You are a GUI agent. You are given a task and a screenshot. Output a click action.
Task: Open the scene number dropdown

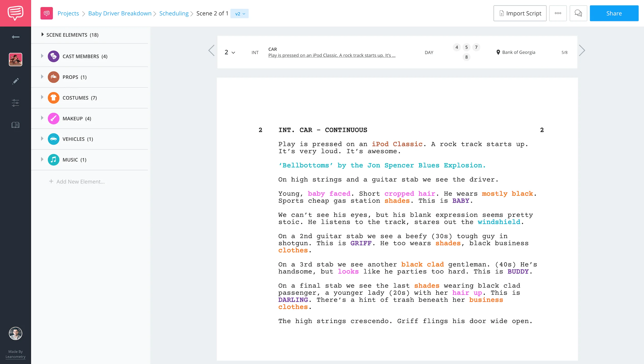point(230,52)
